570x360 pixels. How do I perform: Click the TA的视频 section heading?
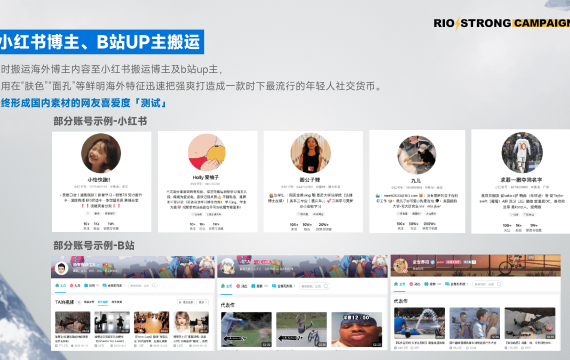pos(64,302)
